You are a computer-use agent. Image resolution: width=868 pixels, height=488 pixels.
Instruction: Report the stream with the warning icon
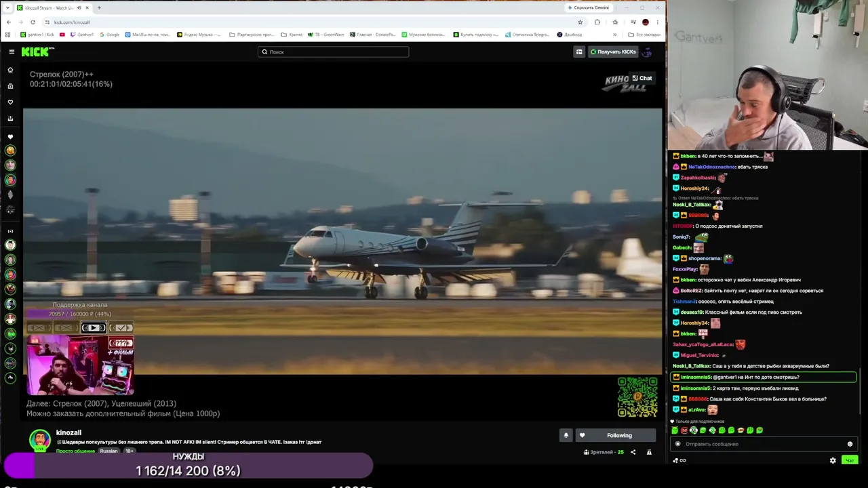point(649,452)
